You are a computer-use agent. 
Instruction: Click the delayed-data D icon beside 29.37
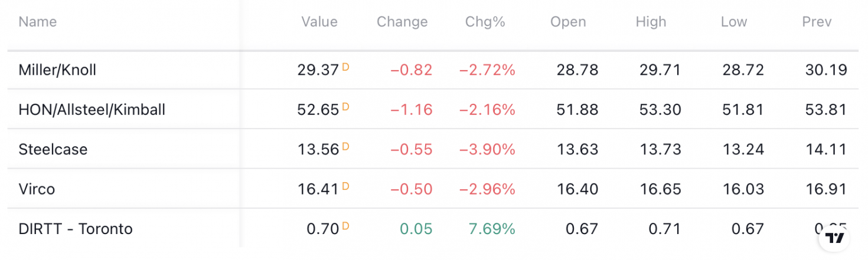(345, 67)
